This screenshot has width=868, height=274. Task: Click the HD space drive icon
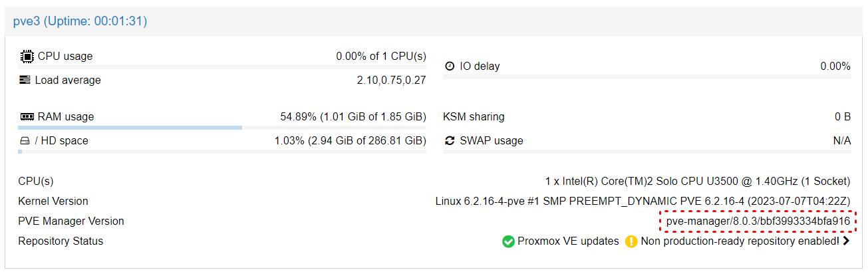25,141
